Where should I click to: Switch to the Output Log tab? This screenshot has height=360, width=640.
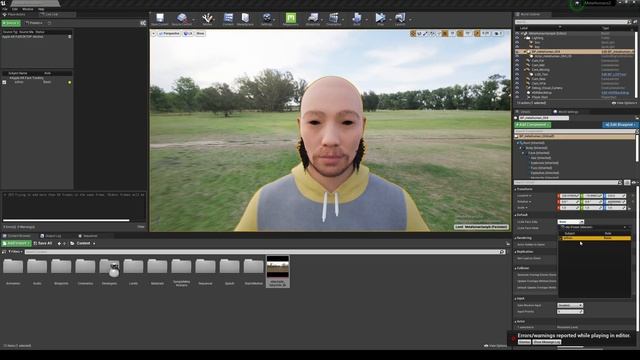click(51, 236)
